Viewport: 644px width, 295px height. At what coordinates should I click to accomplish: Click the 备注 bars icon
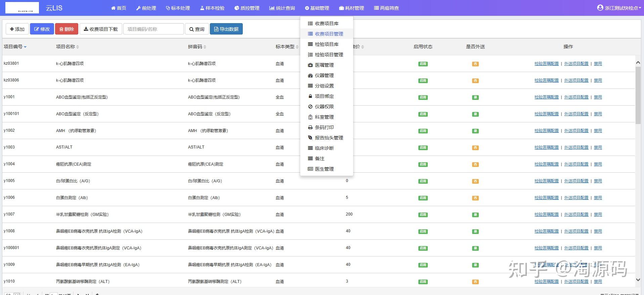point(310,159)
